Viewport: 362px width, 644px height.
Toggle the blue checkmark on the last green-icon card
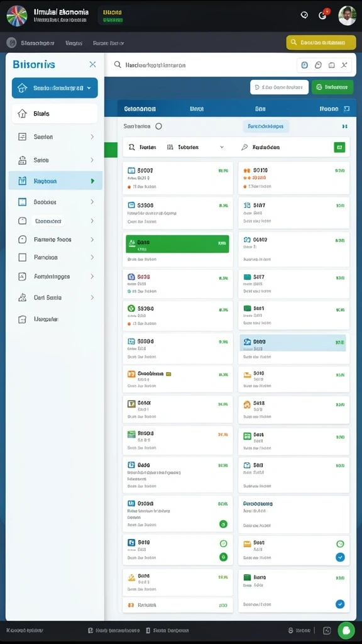click(340, 604)
